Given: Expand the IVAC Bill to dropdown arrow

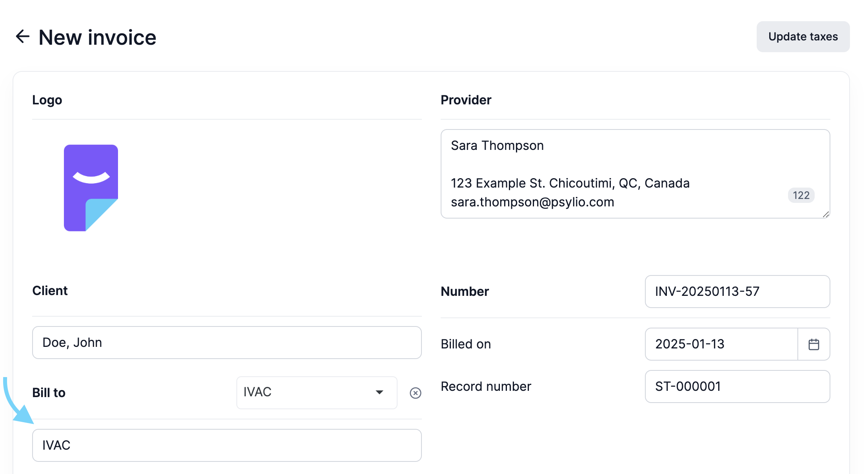Looking at the screenshot, I should (x=379, y=392).
